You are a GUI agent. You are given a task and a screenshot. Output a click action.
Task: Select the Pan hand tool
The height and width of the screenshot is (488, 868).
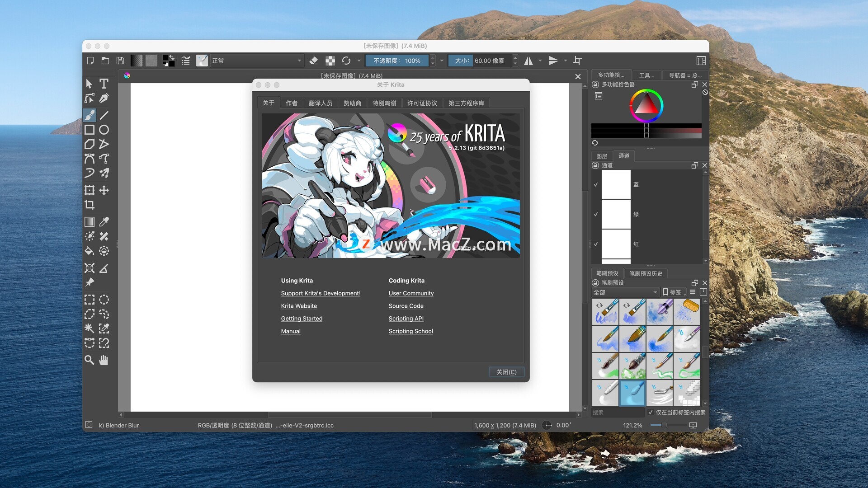pos(104,360)
